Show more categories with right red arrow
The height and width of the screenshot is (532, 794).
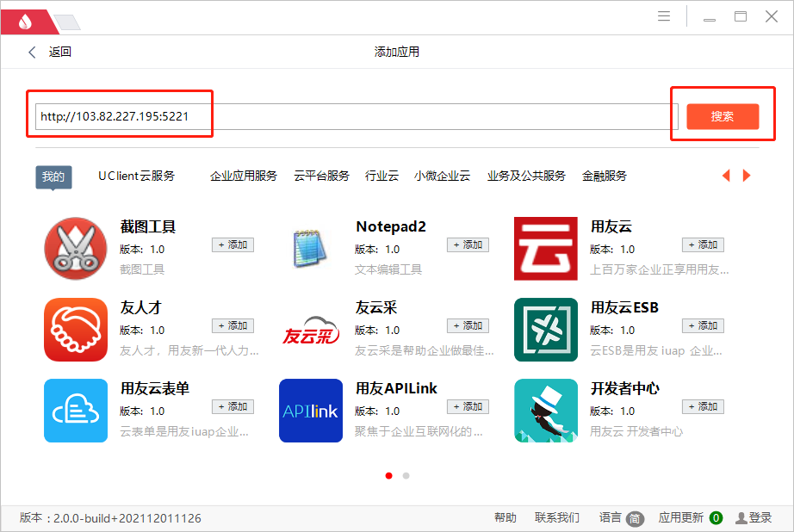747,176
